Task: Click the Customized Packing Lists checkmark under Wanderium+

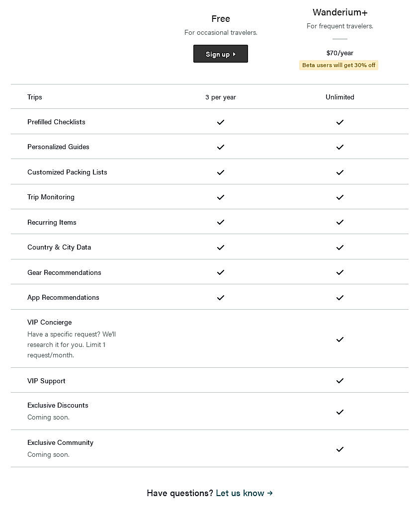Action: [340, 172]
